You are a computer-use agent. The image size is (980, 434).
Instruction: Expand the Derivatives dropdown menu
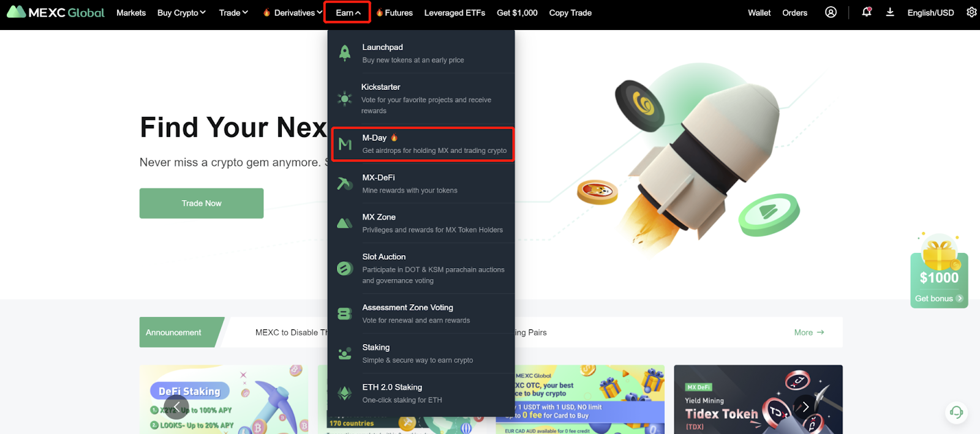click(x=292, y=12)
